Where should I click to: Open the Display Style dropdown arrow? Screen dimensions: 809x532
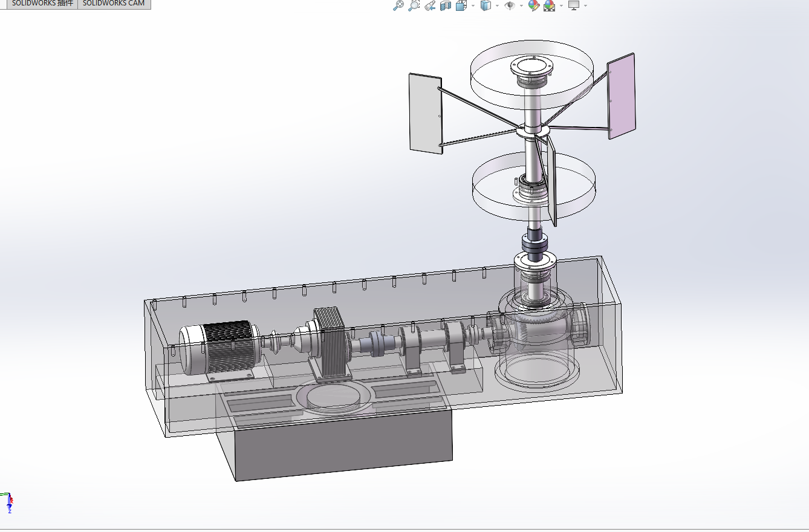click(x=497, y=6)
